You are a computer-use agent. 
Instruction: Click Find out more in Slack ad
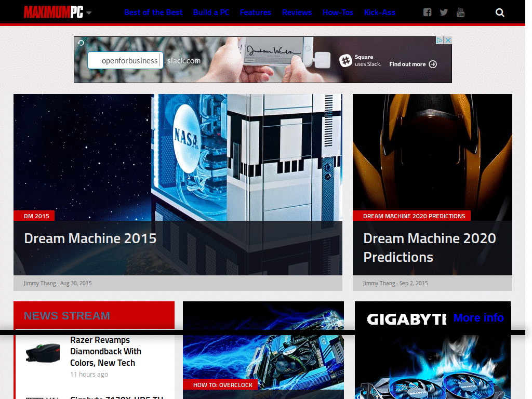(x=407, y=64)
